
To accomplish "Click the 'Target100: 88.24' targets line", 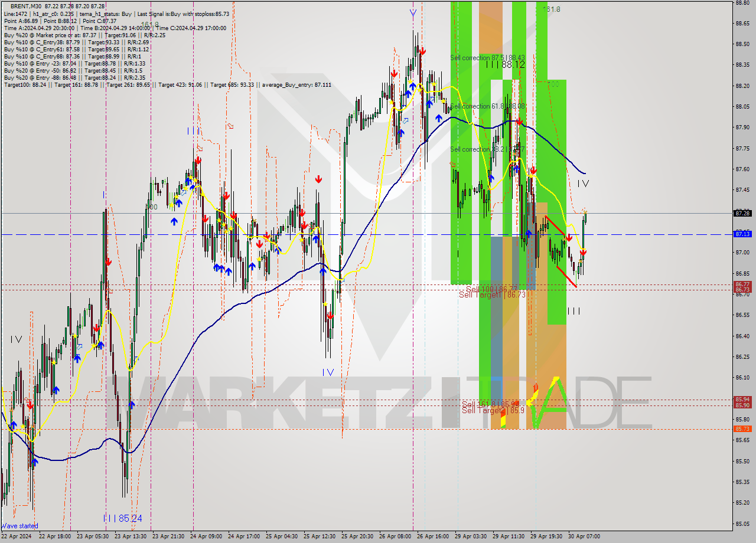I will tap(168, 85).
